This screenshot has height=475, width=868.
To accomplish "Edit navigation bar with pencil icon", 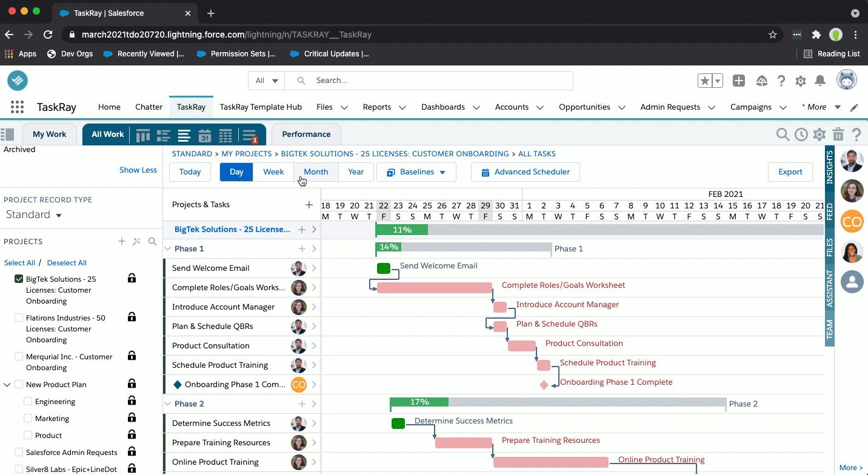I will coord(854,107).
